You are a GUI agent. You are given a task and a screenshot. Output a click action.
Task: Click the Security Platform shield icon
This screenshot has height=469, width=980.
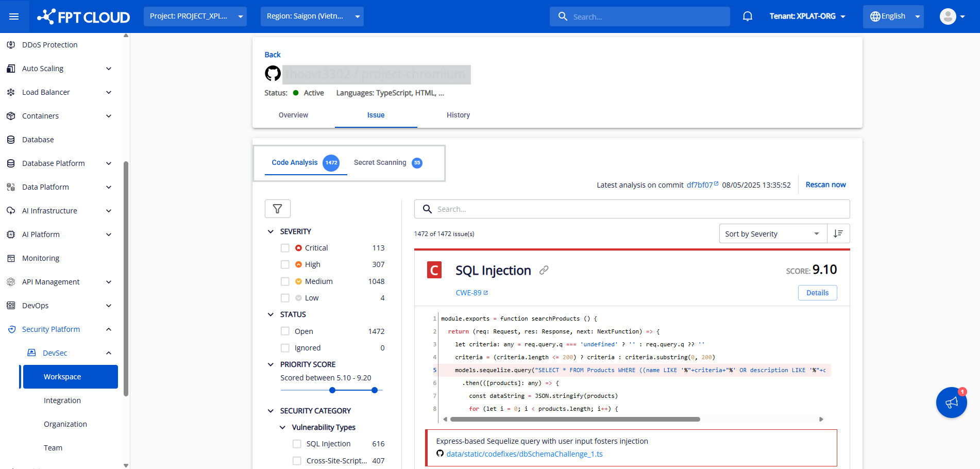point(11,329)
